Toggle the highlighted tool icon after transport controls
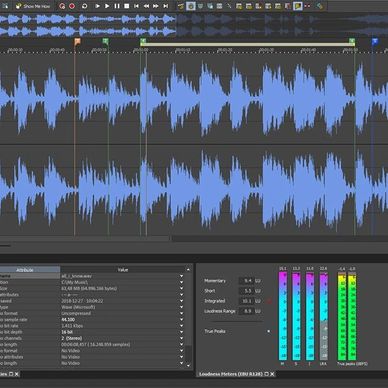The height and width of the screenshot is (388, 388). pos(191,6)
